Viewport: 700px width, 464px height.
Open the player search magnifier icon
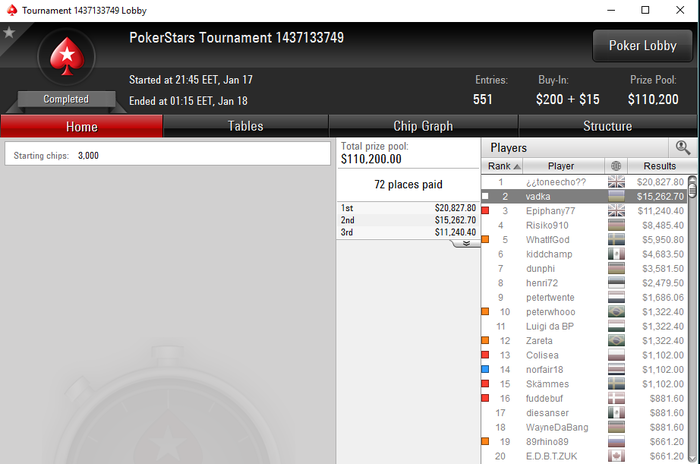tap(683, 147)
